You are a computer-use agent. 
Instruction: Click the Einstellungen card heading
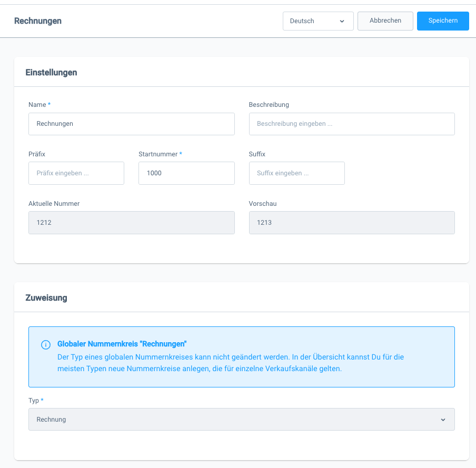click(x=52, y=73)
